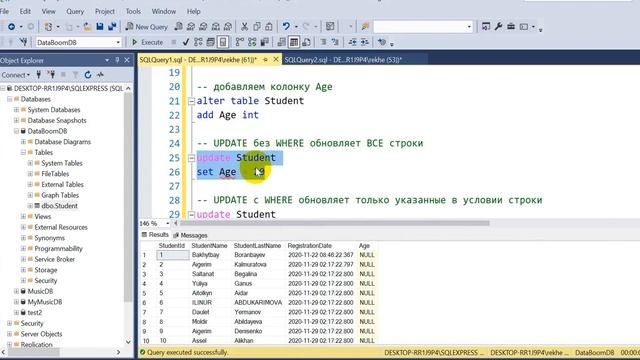This screenshot has height=360, width=640.
Task: Pin the Object Explorer panel
Action: [x=117, y=60]
